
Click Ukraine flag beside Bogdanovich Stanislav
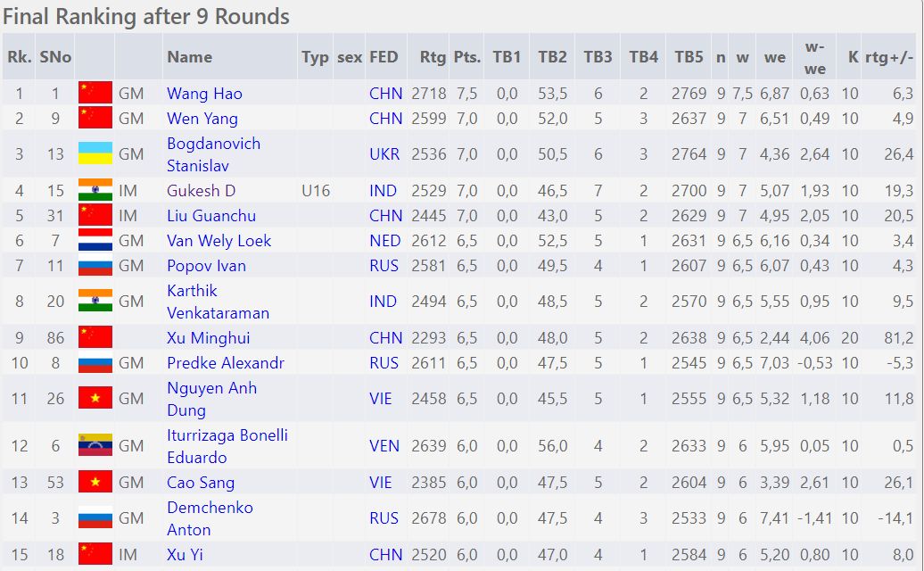pyautogui.click(x=95, y=153)
